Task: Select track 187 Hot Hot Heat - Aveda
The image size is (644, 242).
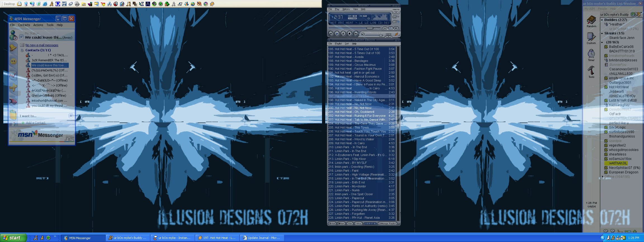Action: click(x=362, y=57)
